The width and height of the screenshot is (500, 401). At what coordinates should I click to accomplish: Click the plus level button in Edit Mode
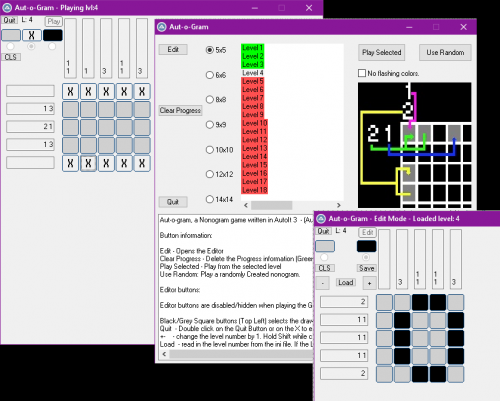coord(369,283)
